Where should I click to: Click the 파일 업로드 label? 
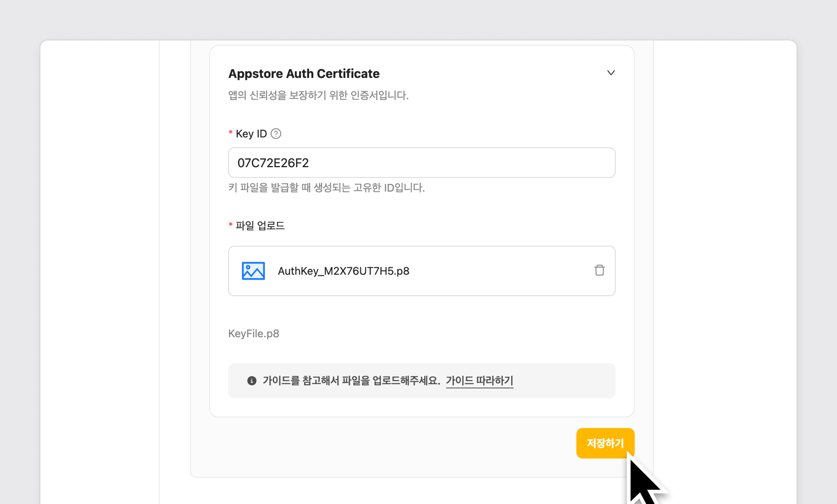[260, 226]
